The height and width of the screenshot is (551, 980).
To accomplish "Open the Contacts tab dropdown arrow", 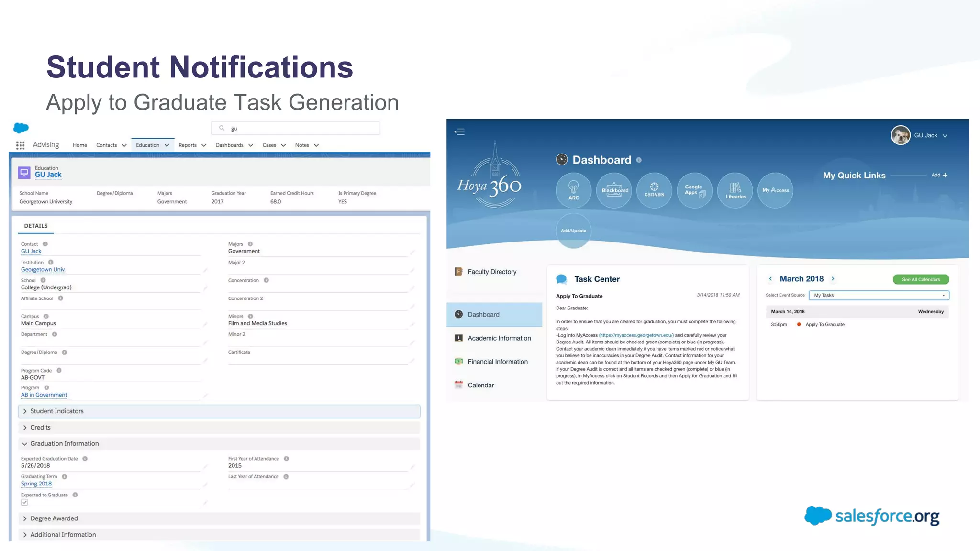I will pos(124,145).
